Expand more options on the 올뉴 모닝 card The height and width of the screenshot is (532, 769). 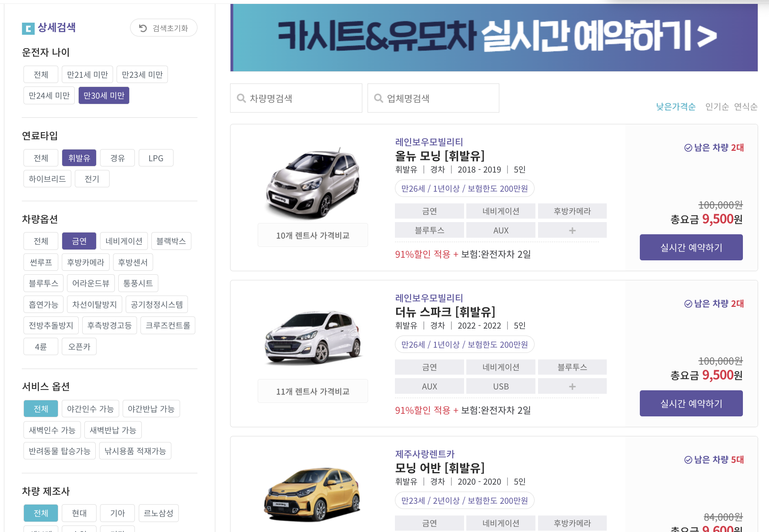coord(572,230)
